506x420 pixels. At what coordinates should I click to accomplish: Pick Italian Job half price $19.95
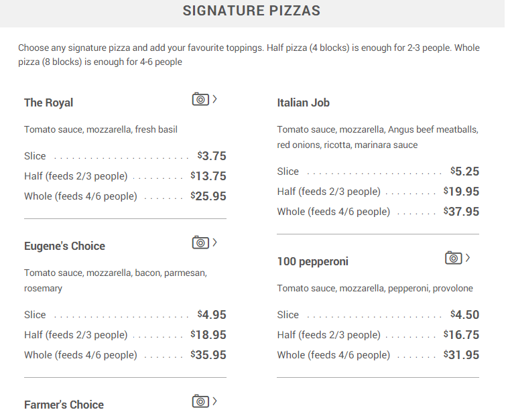pyautogui.click(x=462, y=192)
